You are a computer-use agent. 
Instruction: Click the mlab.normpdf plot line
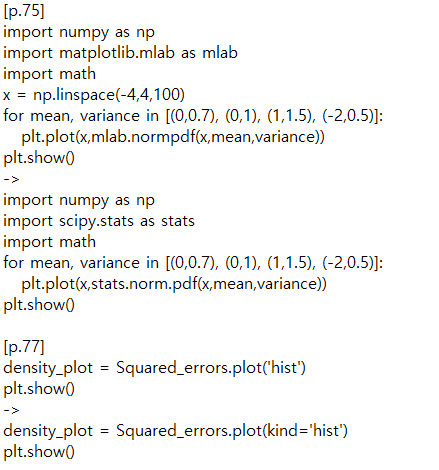click(x=173, y=137)
